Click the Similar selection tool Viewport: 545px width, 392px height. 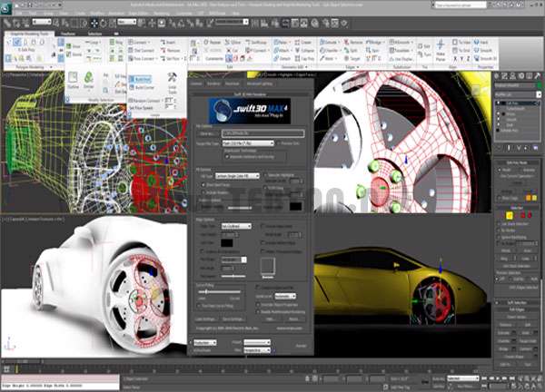point(89,80)
